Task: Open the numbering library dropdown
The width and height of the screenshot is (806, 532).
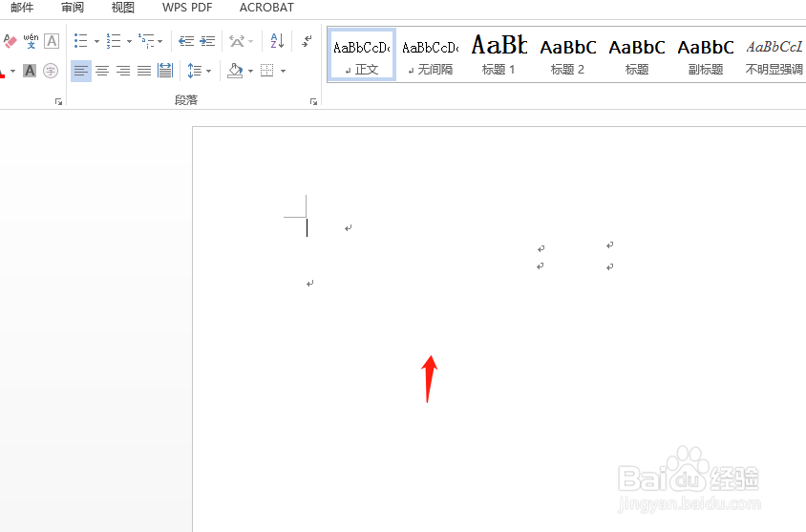Action: tap(129, 41)
